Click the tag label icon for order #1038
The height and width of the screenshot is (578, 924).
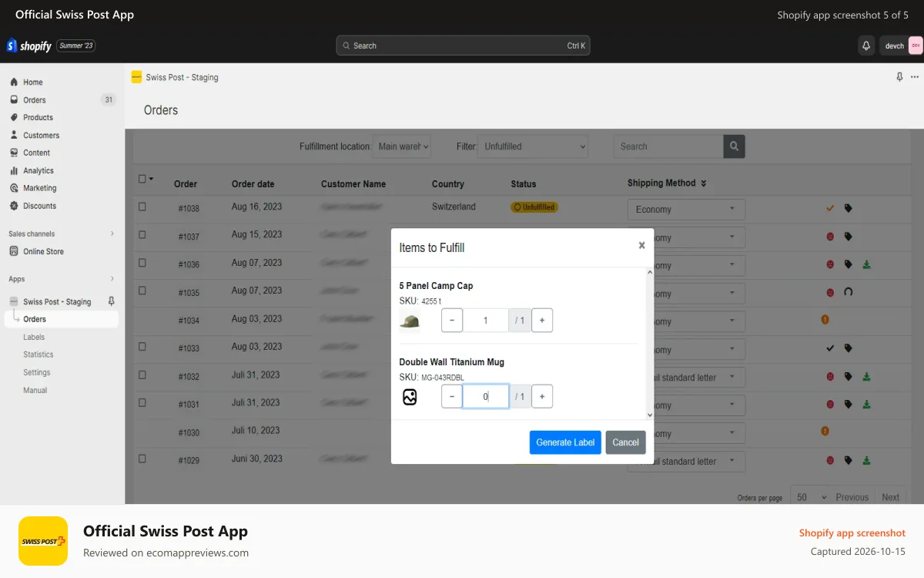(x=849, y=208)
